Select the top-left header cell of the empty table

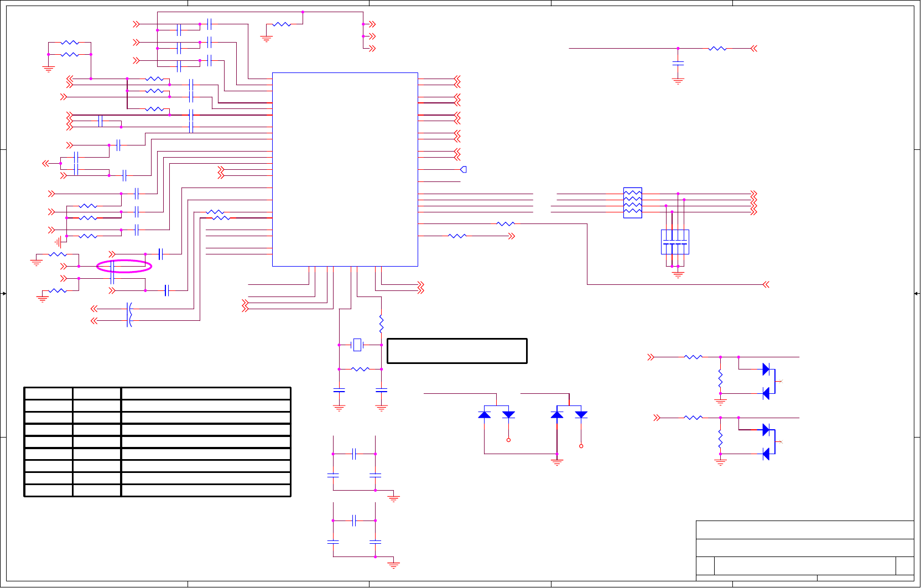click(x=48, y=393)
